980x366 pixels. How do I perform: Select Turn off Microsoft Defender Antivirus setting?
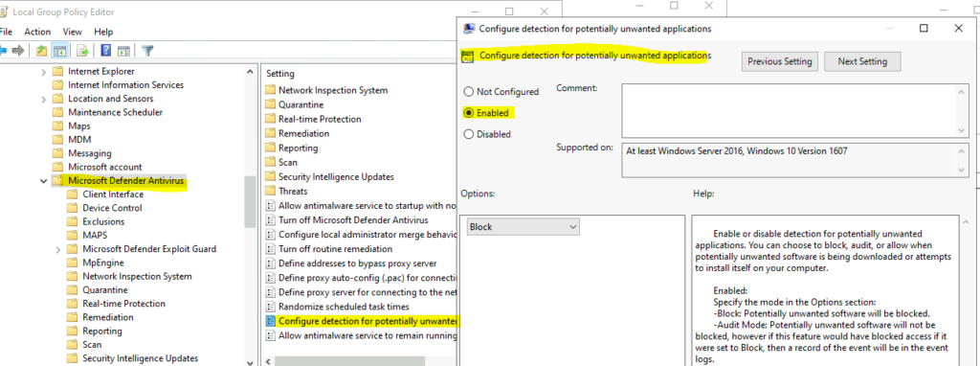click(354, 219)
